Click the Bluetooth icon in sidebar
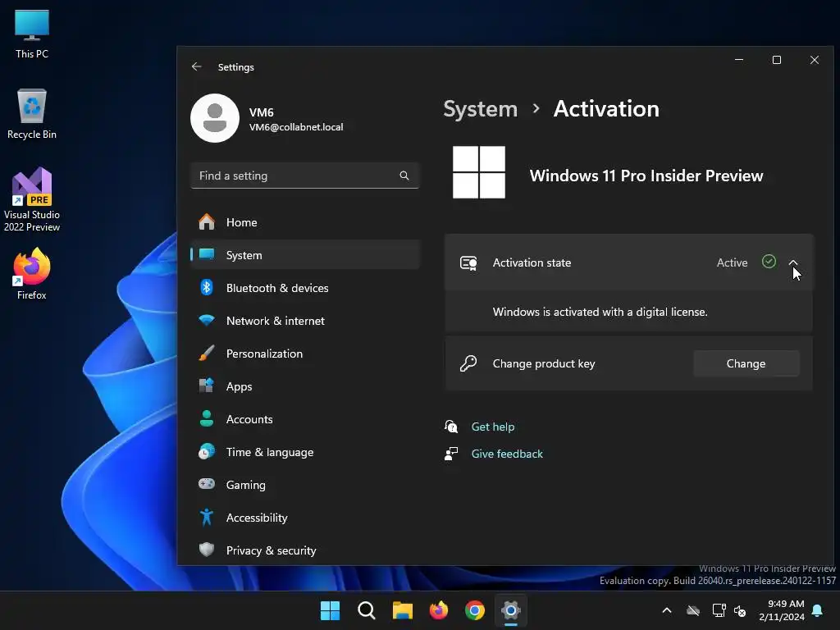The height and width of the screenshot is (630, 840). 207,288
